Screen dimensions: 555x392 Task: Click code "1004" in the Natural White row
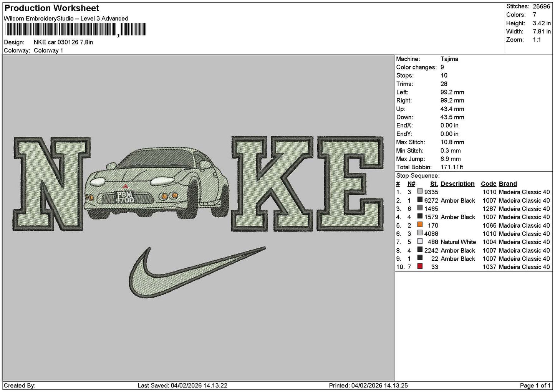(x=489, y=242)
